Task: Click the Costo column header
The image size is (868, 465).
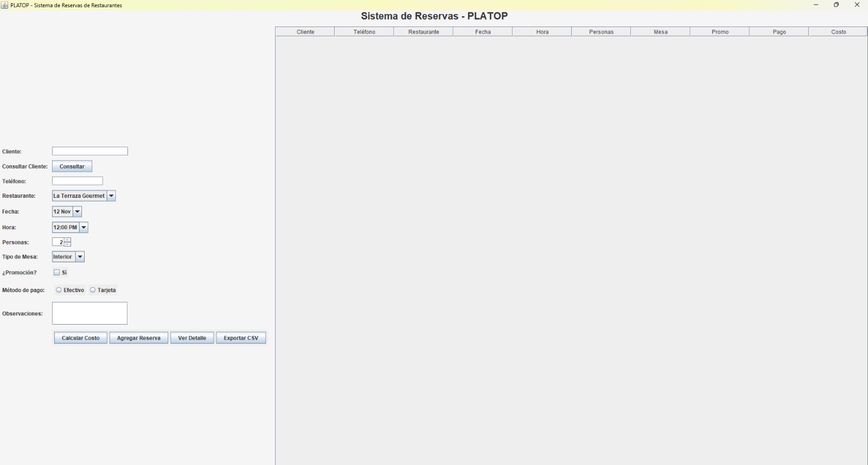Action: [x=839, y=32]
